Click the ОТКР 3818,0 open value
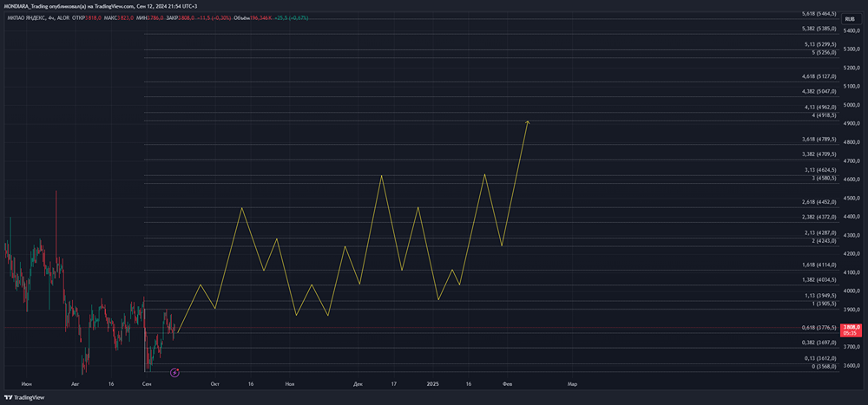The width and height of the screenshot is (868, 405). pyautogui.click(x=87, y=17)
